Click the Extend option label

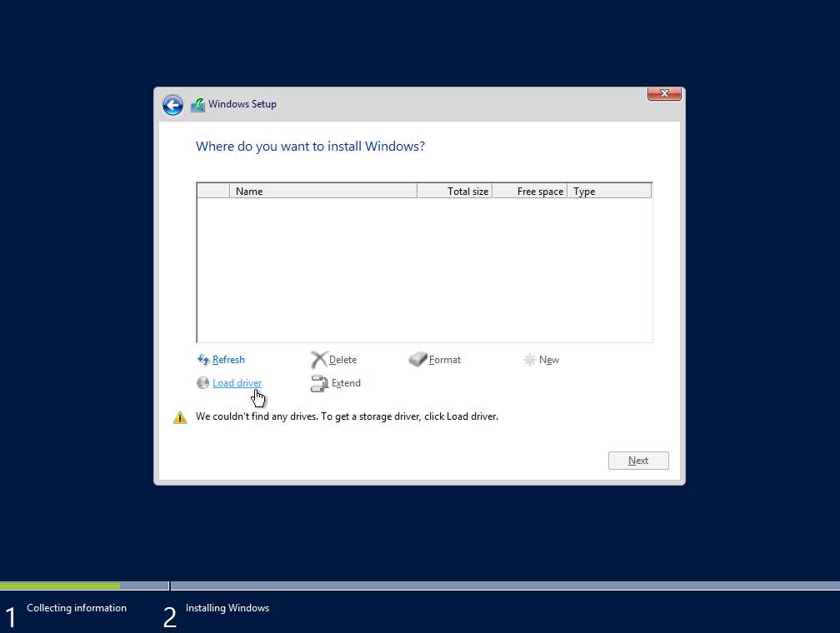coord(346,383)
